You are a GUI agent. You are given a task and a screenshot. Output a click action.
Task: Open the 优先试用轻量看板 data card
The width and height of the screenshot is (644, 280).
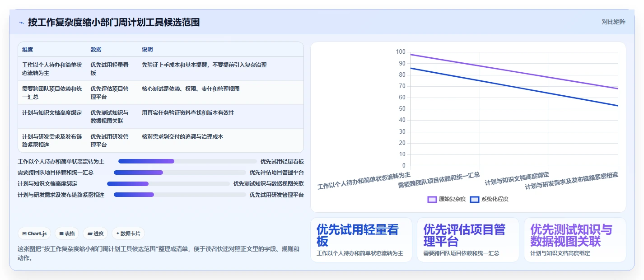coord(361,240)
